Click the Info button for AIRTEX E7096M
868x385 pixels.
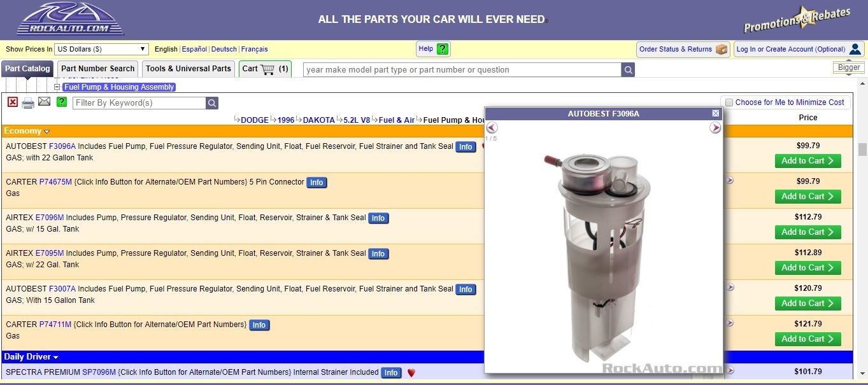(x=378, y=218)
